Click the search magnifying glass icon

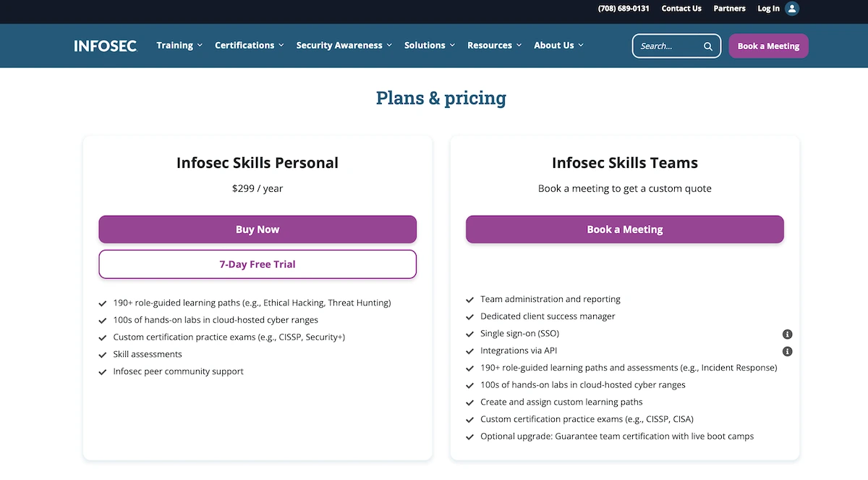coord(708,46)
